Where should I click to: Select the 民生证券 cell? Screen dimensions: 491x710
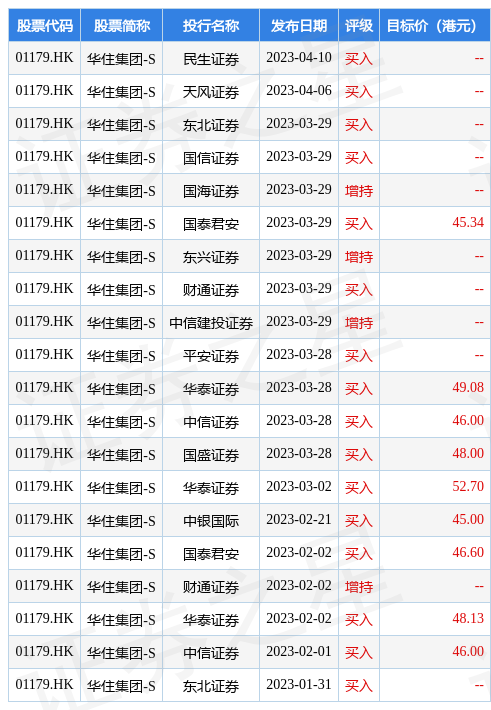click(211, 58)
